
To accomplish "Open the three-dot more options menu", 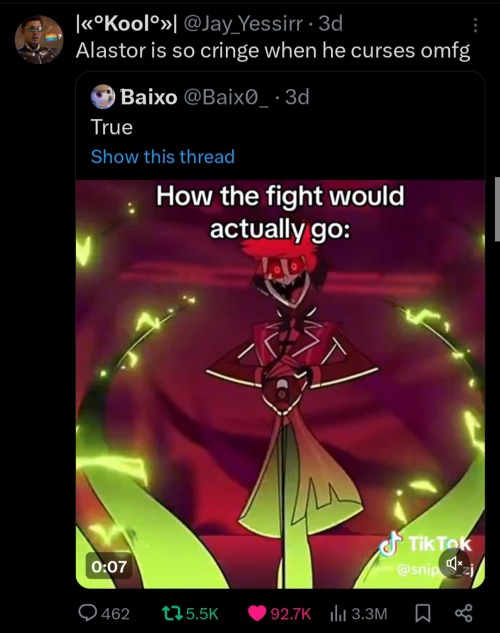I will 475,25.
